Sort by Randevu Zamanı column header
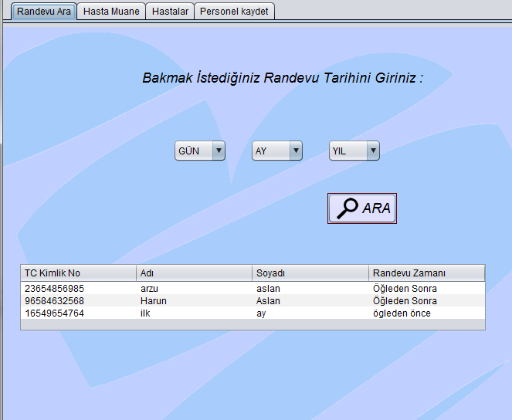Image resolution: width=512 pixels, height=420 pixels. point(426,273)
